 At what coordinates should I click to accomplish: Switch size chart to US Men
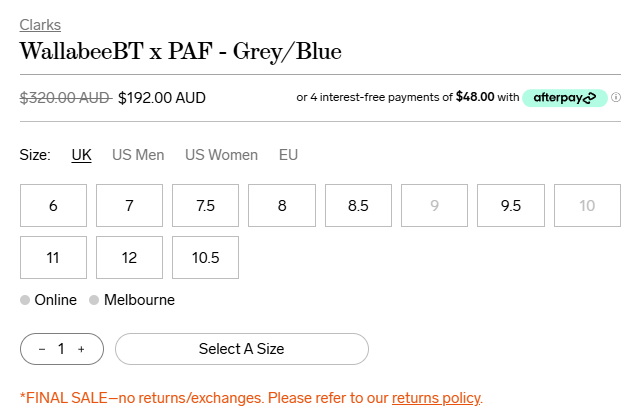click(x=138, y=155)
